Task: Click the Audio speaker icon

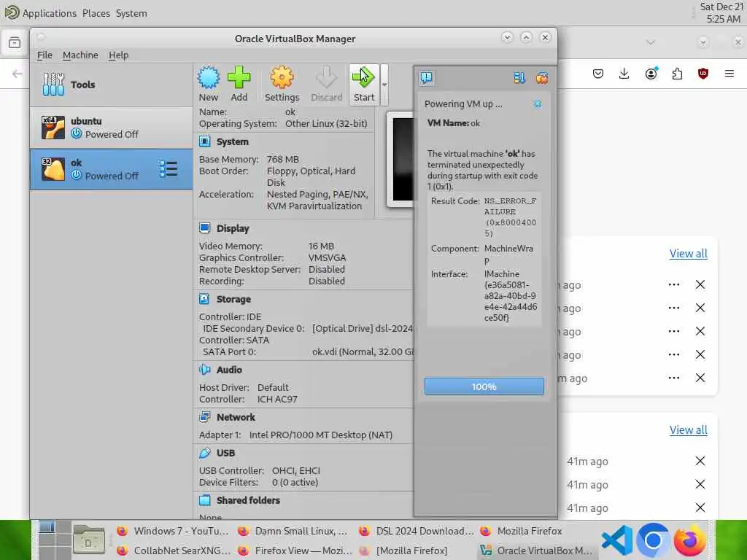Action: 204,370
